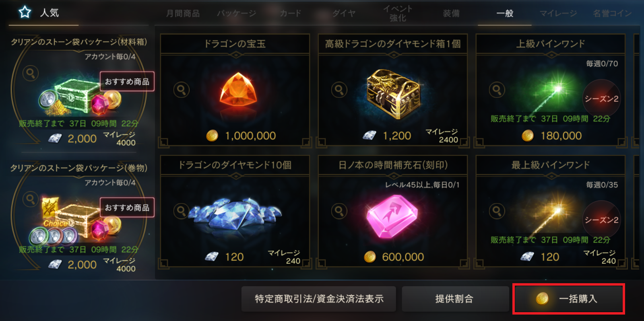
Task: Switch to the 月間商品 tab
Action: click(x=183, y=13)
